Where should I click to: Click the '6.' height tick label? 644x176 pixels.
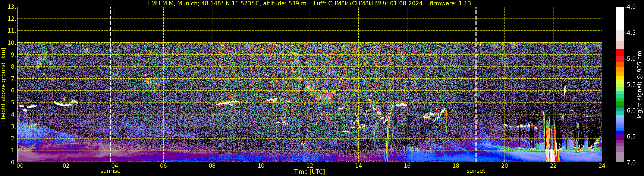[x=13, y=91]
